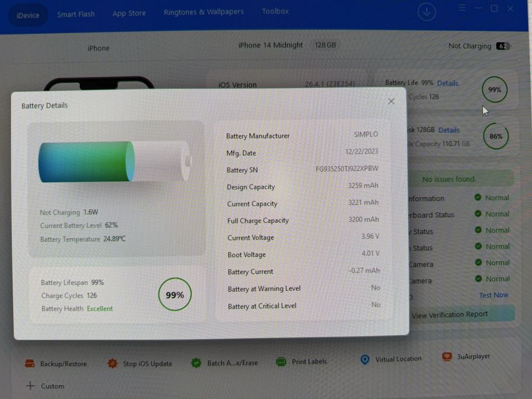
Task: Open the iDevice tab
Action: (x=28, y=15)
